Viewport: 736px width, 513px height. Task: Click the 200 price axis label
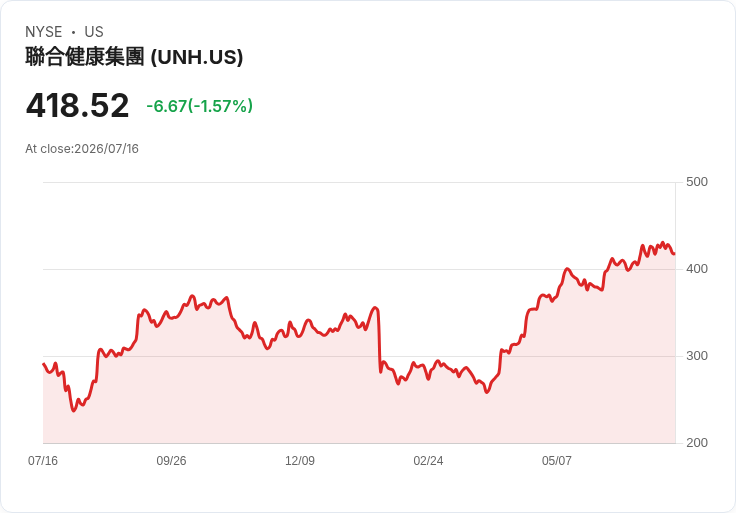[697, 443]
